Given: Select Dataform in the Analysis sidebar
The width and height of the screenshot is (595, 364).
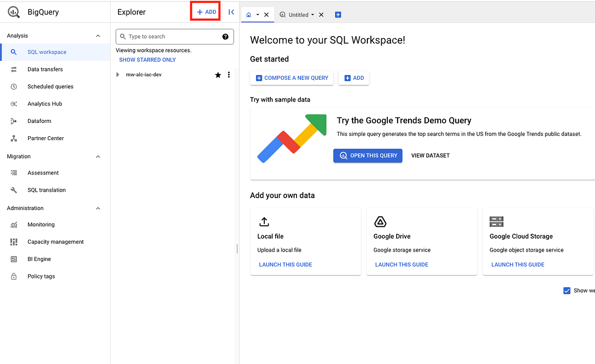Looking at the screenshot, I should click(x=39, y=121).
